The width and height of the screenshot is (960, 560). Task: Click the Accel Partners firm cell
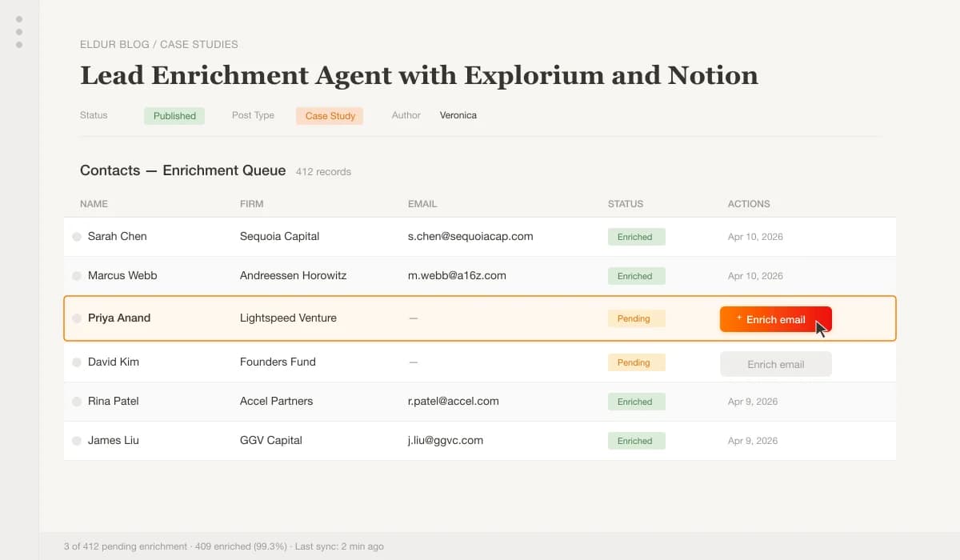pyautogui.click(x=276, y=401)
